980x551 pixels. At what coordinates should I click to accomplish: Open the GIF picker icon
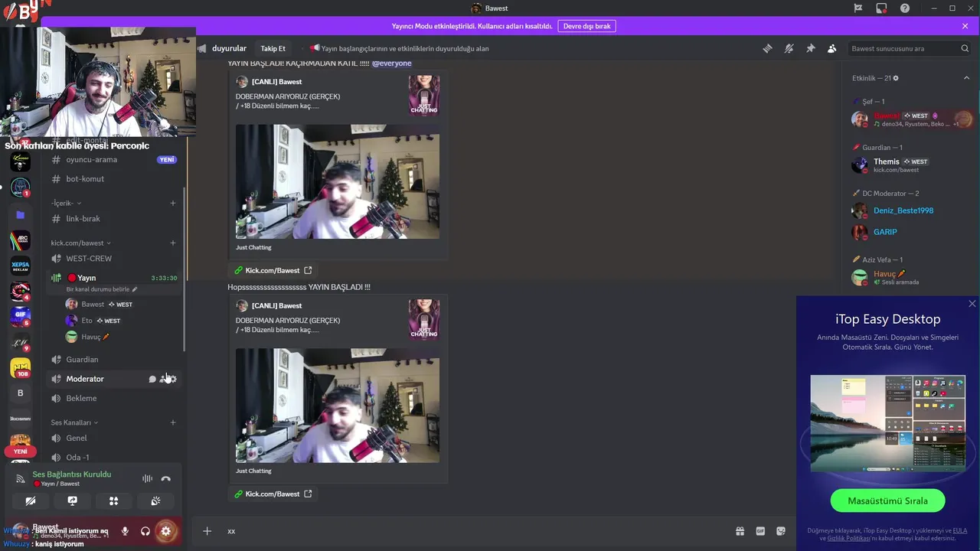[760, 531]
